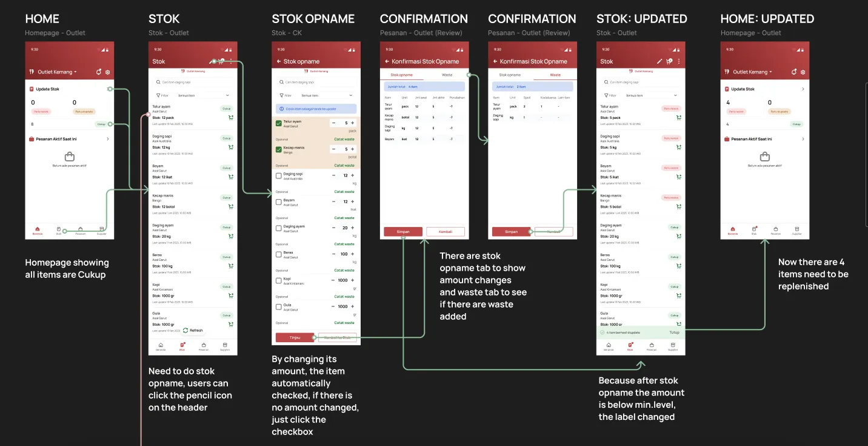Viewport: 868px width, 446px height.
Task: Add Beras to cart in the Stok screen
Action: [231, 266]
